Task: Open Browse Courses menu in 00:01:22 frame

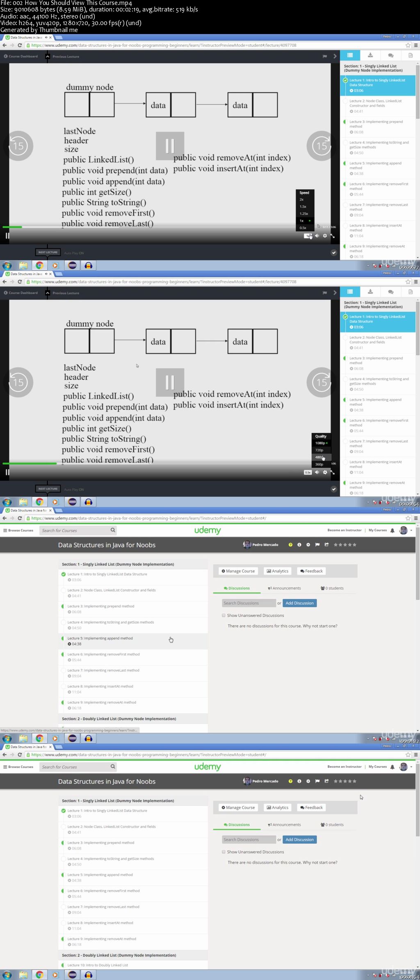Action: click(x=18, y=530)
